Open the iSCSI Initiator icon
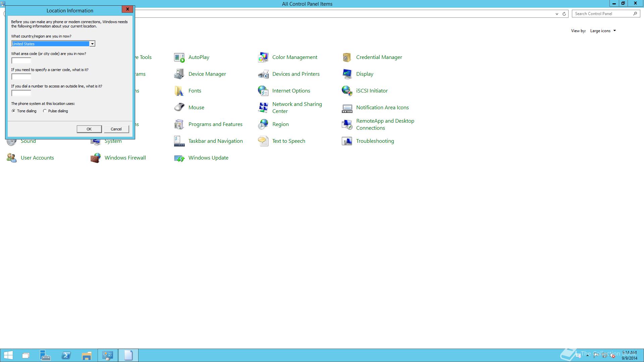 (347, 91)
